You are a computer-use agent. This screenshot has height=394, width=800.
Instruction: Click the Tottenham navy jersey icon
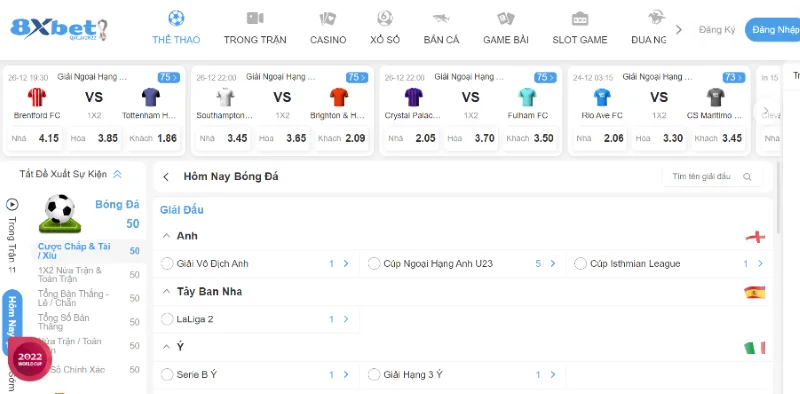tap(151, 97)
